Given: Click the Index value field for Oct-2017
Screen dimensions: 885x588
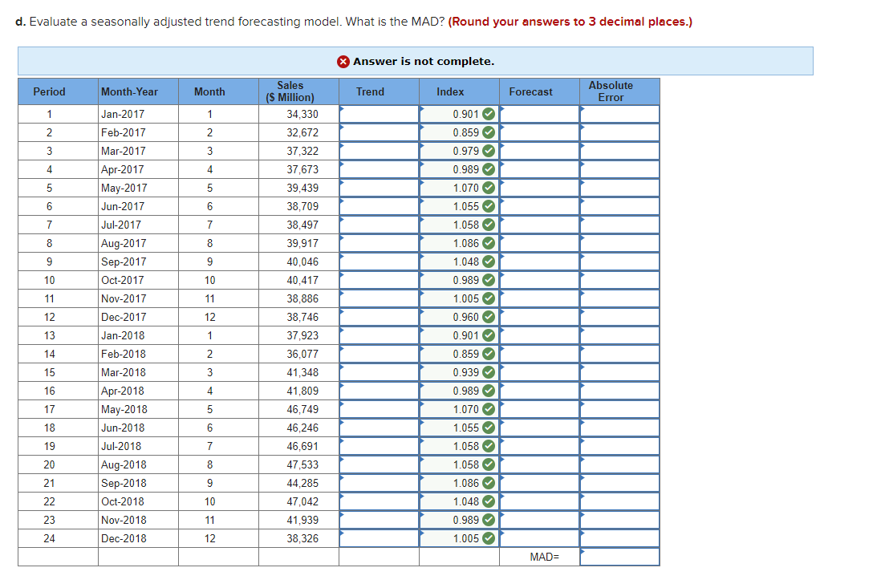Looking at the screenshot, I should pos(460,281).
